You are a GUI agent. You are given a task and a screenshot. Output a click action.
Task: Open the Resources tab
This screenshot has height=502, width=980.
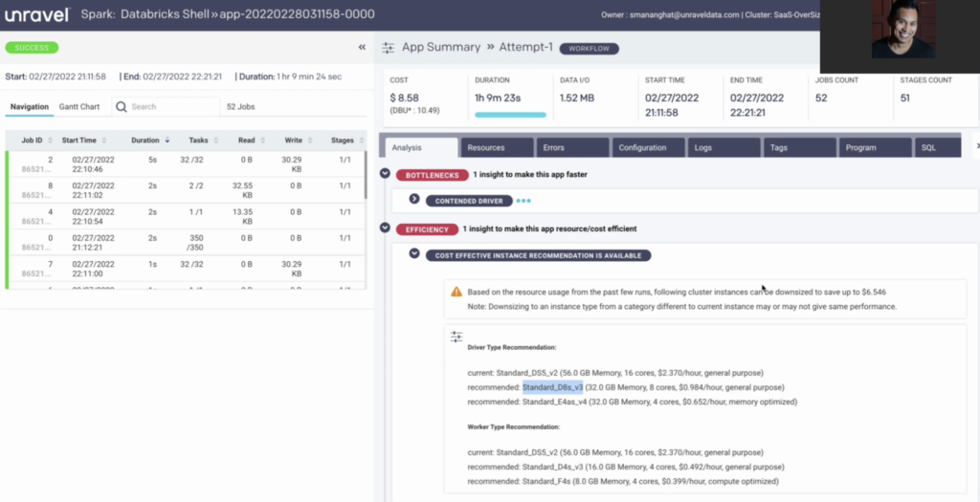[497, 147]
